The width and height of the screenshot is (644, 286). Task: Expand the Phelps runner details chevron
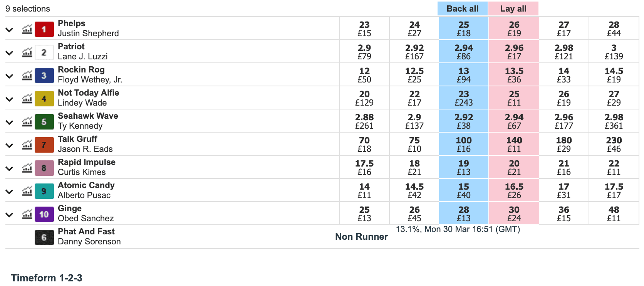(x=10, y=30)
